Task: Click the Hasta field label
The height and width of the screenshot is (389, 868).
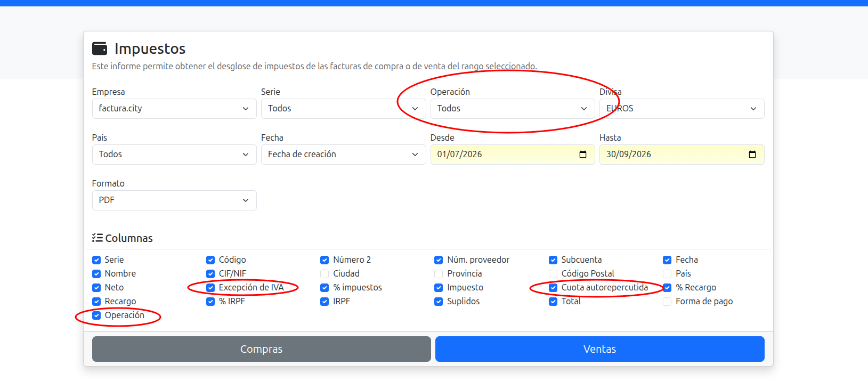Action: (x=610, y=137)
